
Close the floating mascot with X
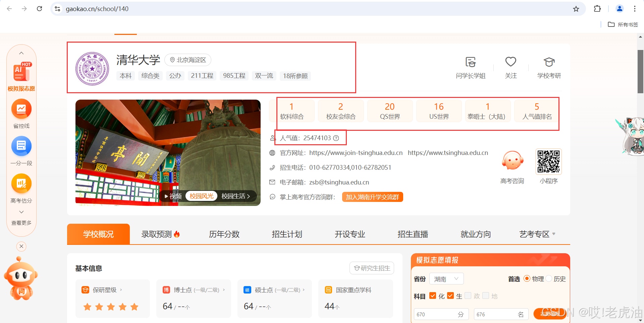(21, 247)
